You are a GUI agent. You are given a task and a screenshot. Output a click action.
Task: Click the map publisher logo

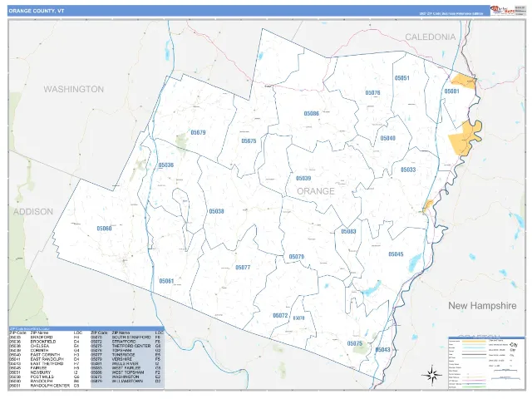point(502,11)
